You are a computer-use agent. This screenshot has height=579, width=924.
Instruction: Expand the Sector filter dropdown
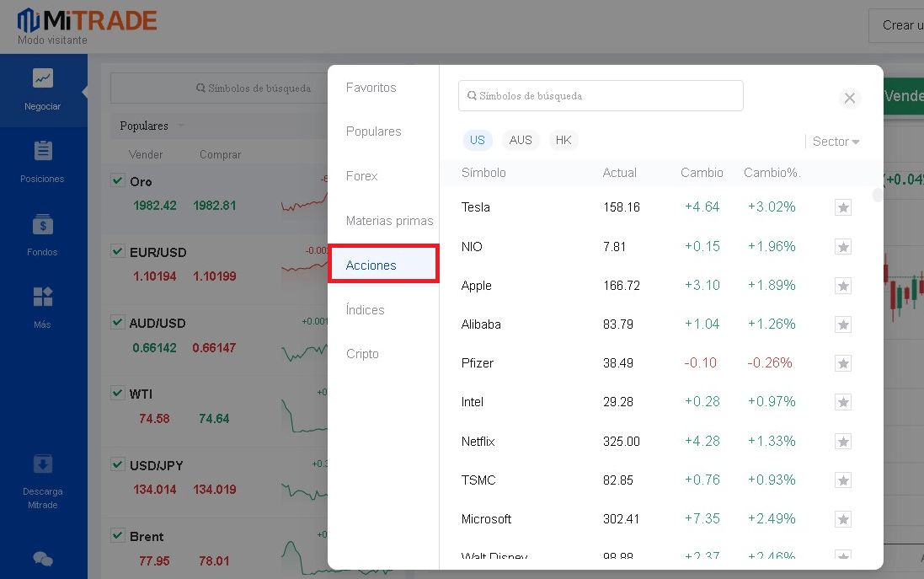pos(836,142)
